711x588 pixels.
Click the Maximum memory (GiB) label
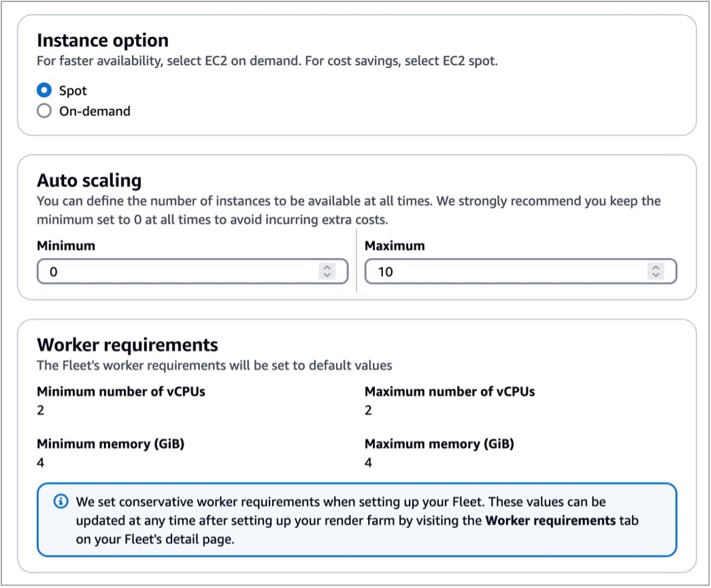tap(440, 444)
